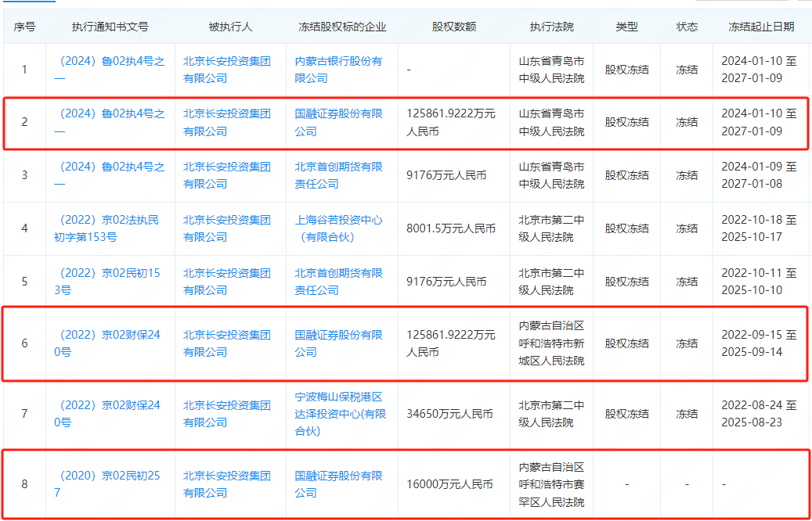Click 呼和浩特市新城区人民法院 cell
Image resolution: width=812 pixels, height=521 pixels.
551,343
